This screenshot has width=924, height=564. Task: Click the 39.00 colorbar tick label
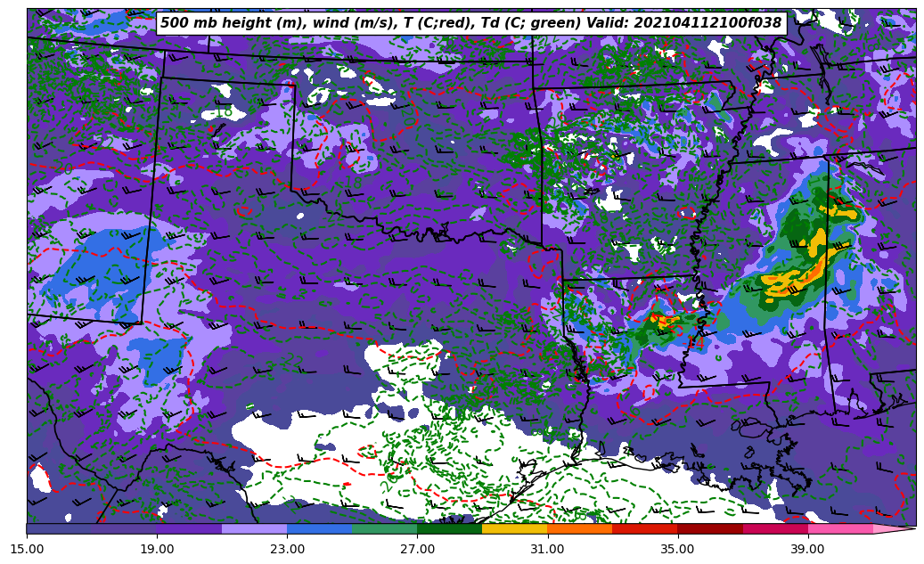(807, 549)
